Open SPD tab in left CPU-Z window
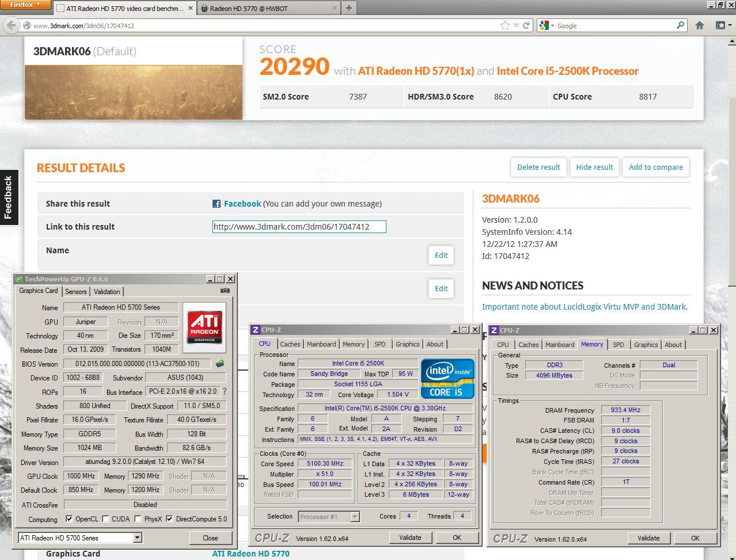 click(380, 344)
